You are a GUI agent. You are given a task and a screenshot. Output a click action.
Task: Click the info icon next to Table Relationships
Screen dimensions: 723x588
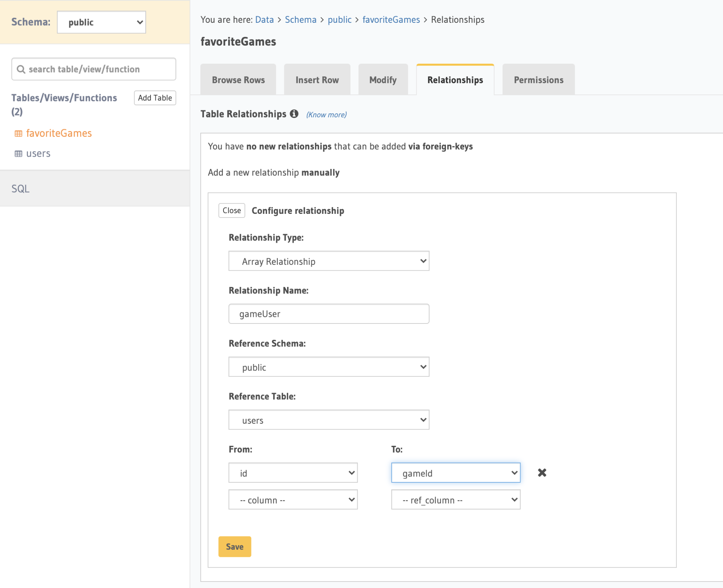pyautogui.click(x=294, y=114)
